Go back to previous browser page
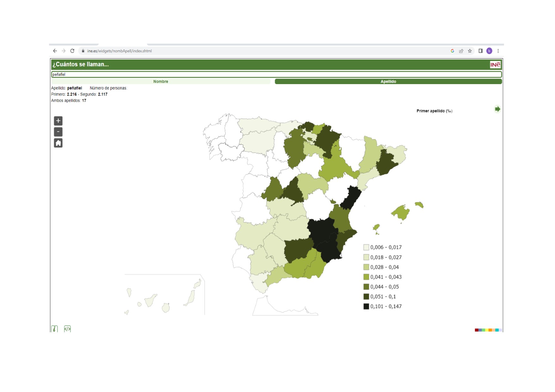 tap(55, 51)
